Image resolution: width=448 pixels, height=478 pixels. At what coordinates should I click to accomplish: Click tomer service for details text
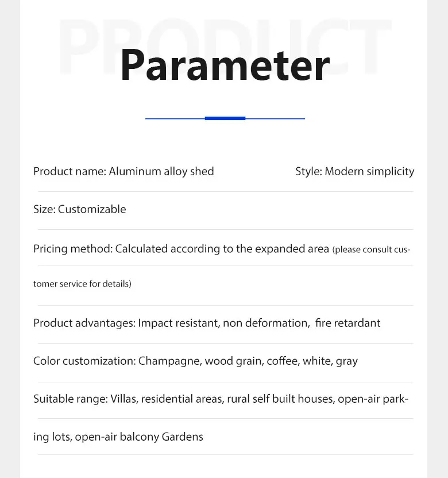coord(82,284)
